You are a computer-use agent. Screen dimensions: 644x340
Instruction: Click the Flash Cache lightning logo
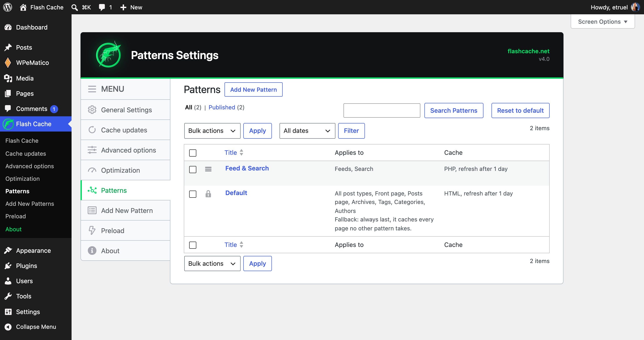pos(108,55)
